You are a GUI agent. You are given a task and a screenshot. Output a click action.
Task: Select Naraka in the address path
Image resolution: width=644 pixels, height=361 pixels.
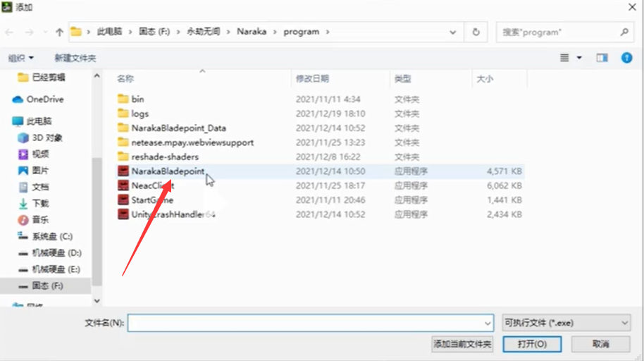pos(252,32)
